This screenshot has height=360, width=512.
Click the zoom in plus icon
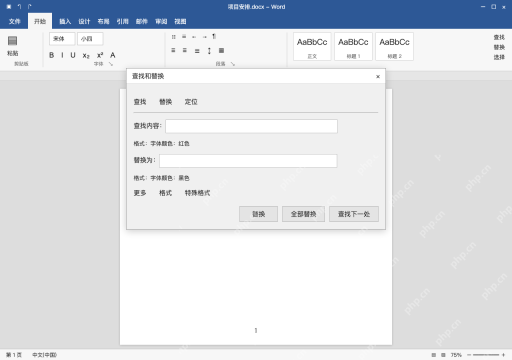coord(503,355)
